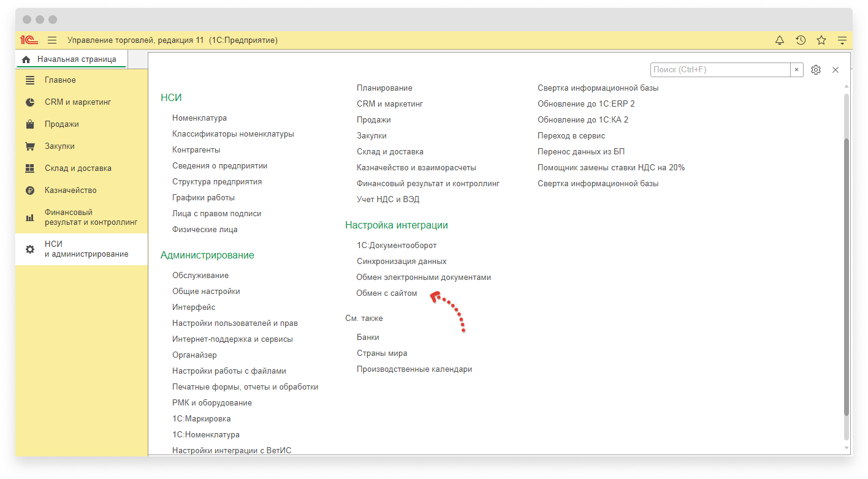Open Производственные календари
868x479 pixels.
coord(414,369)
